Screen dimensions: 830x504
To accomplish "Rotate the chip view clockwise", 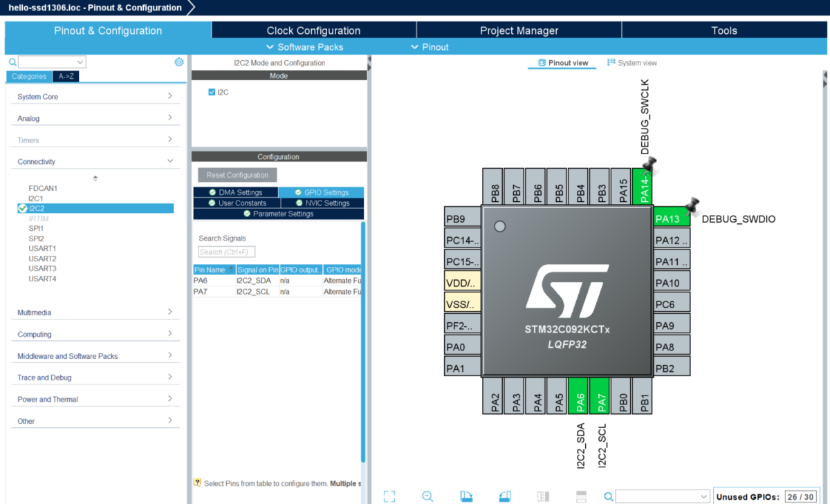I will 466,496.
